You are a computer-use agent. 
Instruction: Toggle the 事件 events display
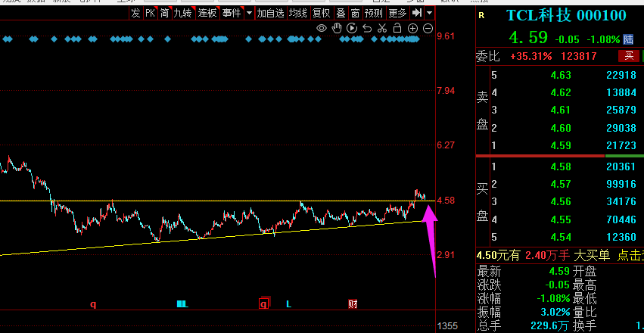(232, 13)
